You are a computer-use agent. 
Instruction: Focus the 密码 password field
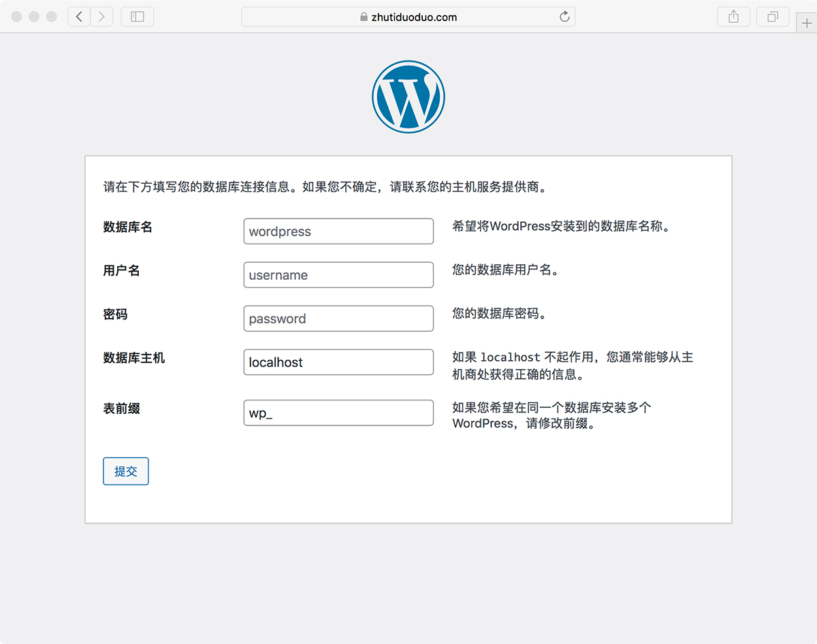(x=338, y=319)
